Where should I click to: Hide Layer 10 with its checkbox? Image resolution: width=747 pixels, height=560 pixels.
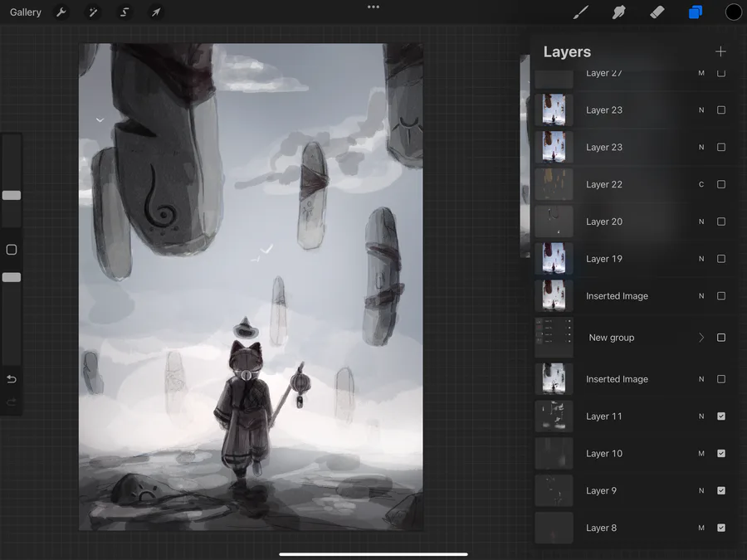pos(721,453)
